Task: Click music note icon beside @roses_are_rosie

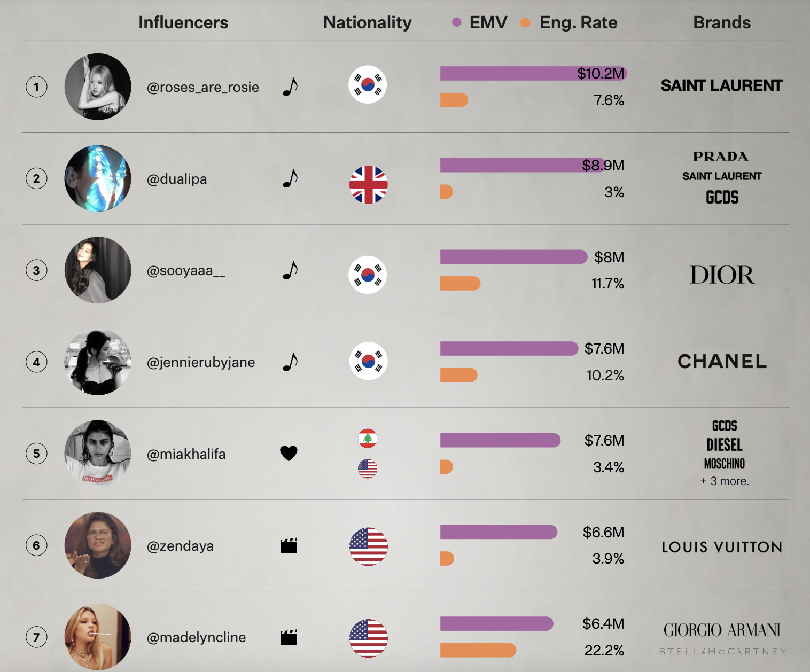Action: (290, 87)
